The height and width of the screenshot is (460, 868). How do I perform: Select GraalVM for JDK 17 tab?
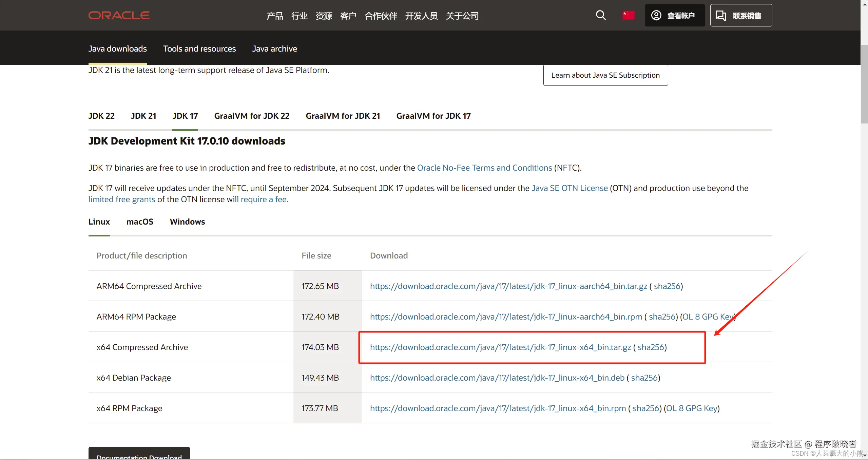(x=433, y=116)
